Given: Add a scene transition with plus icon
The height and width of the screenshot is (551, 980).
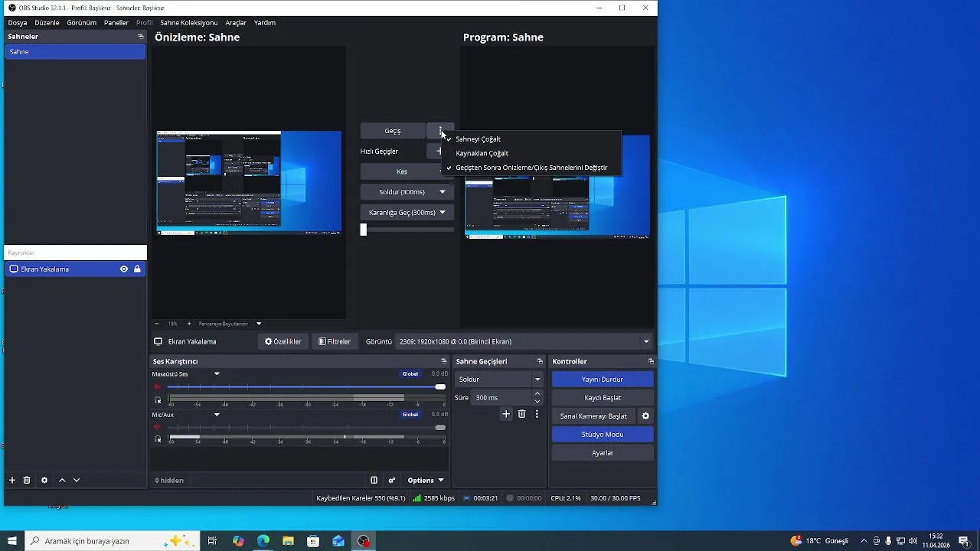Looking at the screenshot, I should 506,414.
